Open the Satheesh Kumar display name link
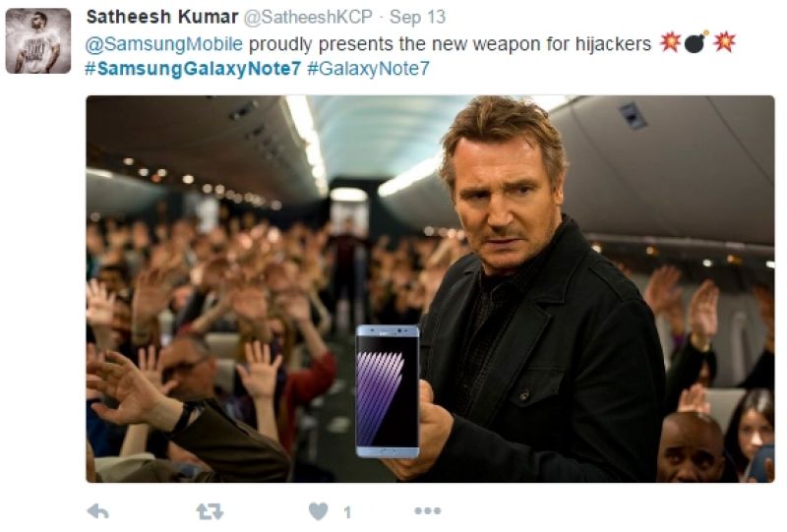Screen dimensions: 787x532 tap(162, 17)
